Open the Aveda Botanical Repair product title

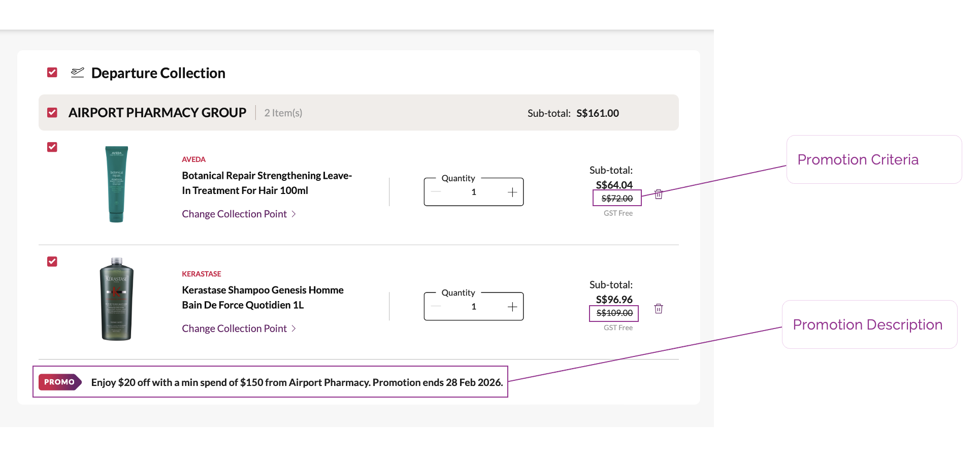tap(267, 183)
